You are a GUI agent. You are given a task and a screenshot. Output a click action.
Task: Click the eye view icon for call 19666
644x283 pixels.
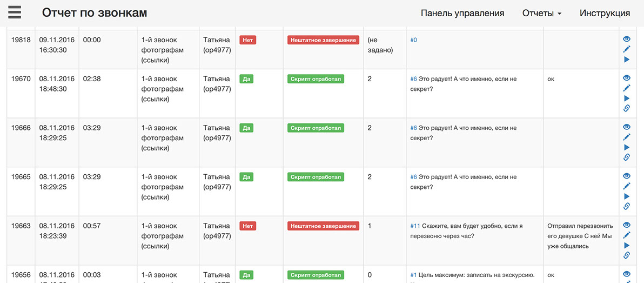[627, 127]
